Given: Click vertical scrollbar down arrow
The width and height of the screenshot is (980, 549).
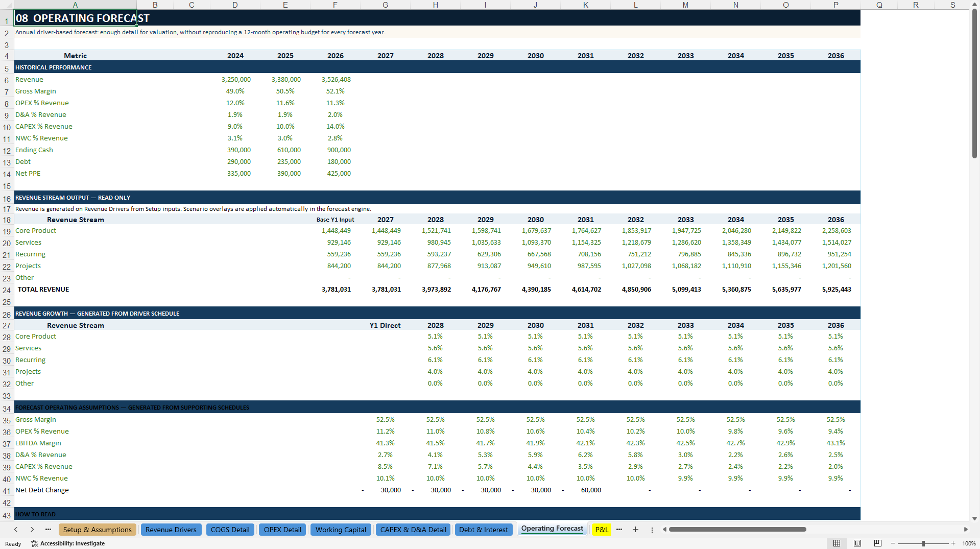Looking at the screenshot, I should [x=974, y=518].
